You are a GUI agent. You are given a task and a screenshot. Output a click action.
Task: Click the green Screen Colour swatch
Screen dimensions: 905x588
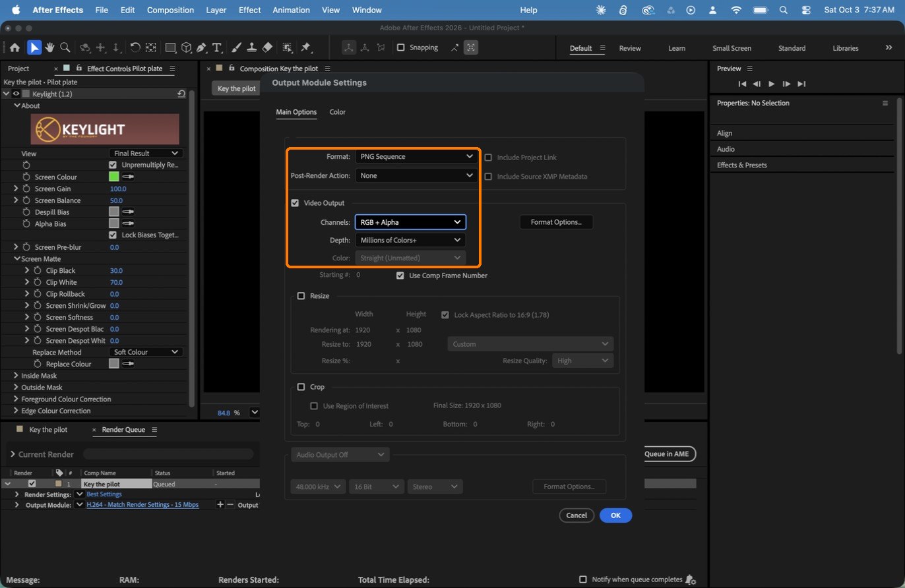(113, 177)
